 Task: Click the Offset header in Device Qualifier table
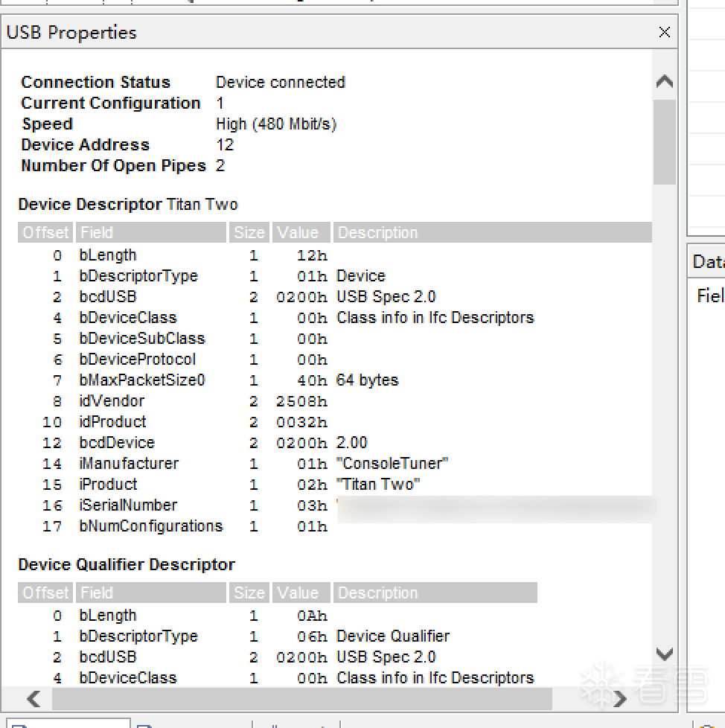45,593
